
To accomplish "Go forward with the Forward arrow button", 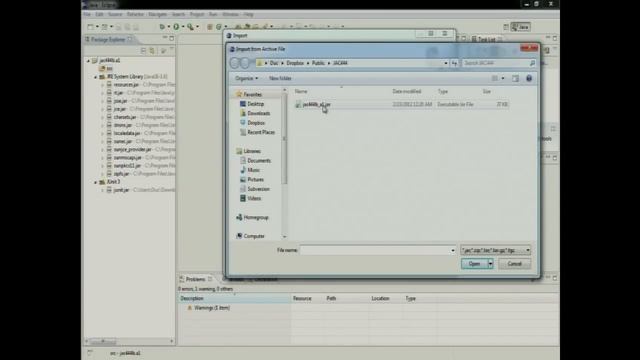I will tap(245, 63).
